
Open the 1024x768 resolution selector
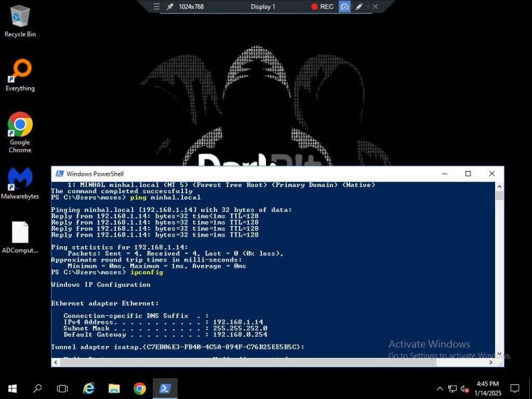(x=191, y=6)
